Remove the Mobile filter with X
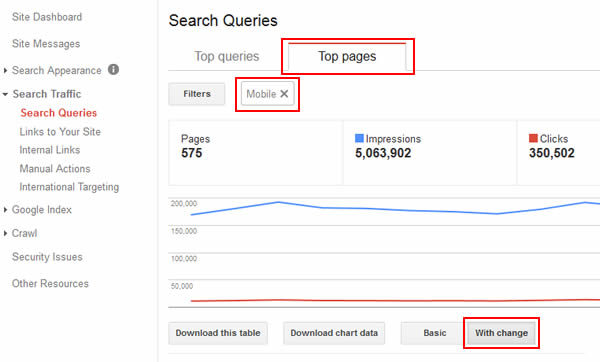This screenshot has height=362, width=600. (284, 94)
